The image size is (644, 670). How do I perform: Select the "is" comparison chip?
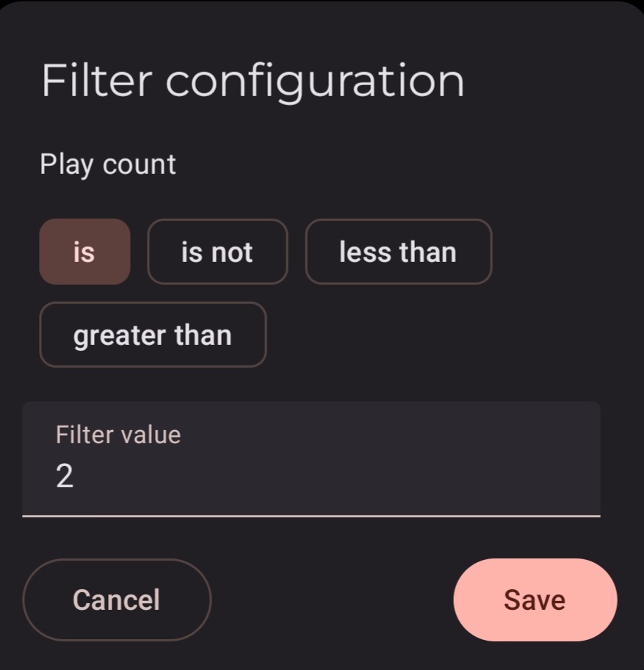84,252
